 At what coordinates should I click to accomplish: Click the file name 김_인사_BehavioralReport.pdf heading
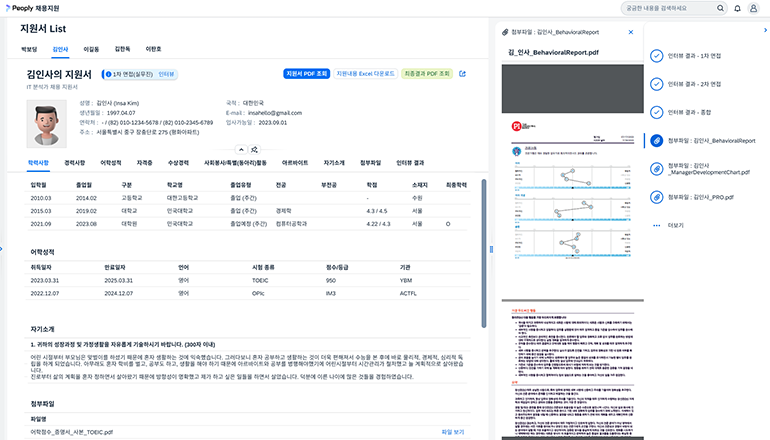[553, 52]
